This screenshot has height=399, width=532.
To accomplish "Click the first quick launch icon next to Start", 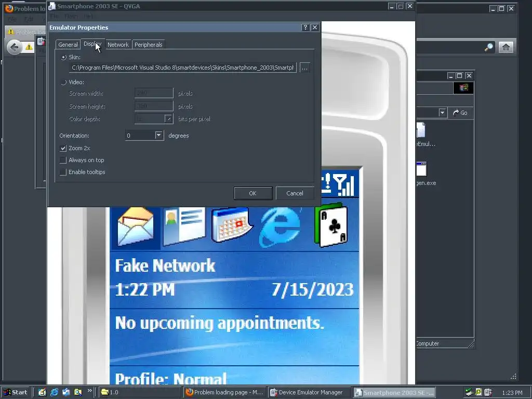I will coord(42,392).
